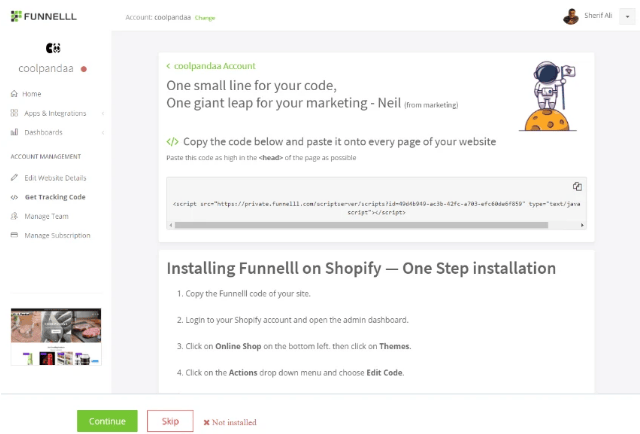640x434 pixels.
Task: Click the Apps & Integrations grid icon
Action: click(14, 113)
